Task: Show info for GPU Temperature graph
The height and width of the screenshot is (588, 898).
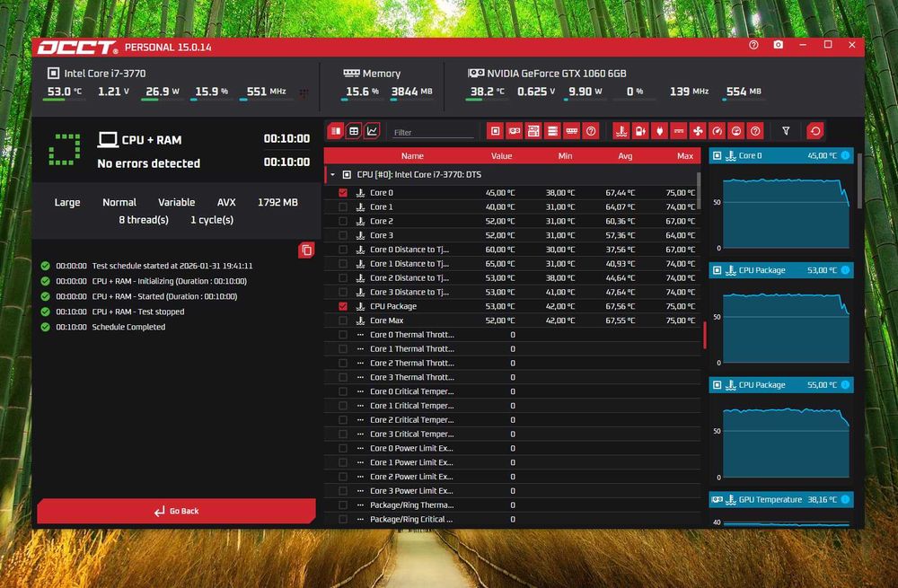Action: click(845, 499)
